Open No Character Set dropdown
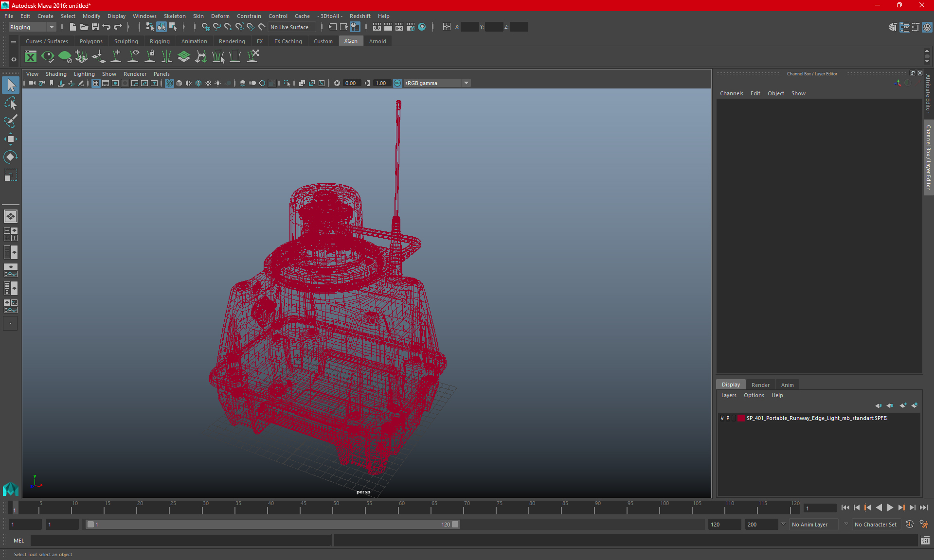934x560 pixels. click(876, 525)
